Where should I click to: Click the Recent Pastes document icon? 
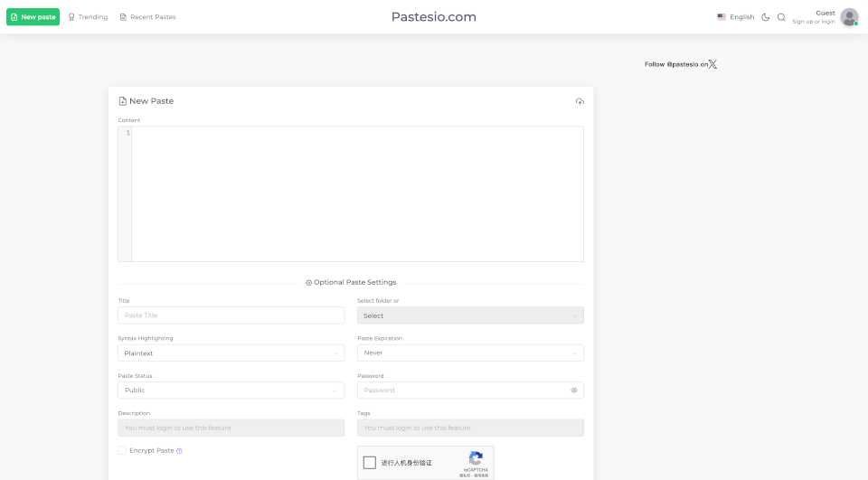(123, 17)
